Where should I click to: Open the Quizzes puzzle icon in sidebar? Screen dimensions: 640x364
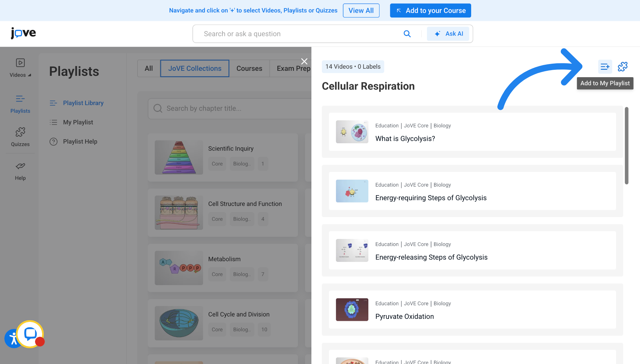pos(20,132)
